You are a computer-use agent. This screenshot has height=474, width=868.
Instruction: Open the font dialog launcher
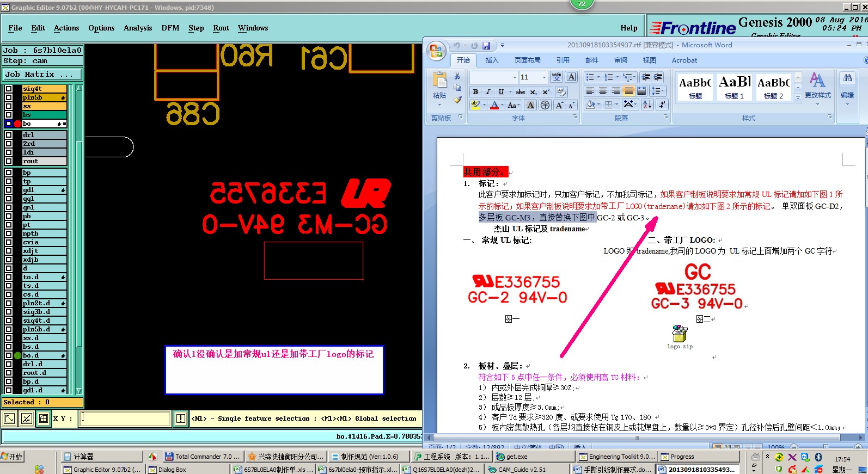(x=574, y=117)
